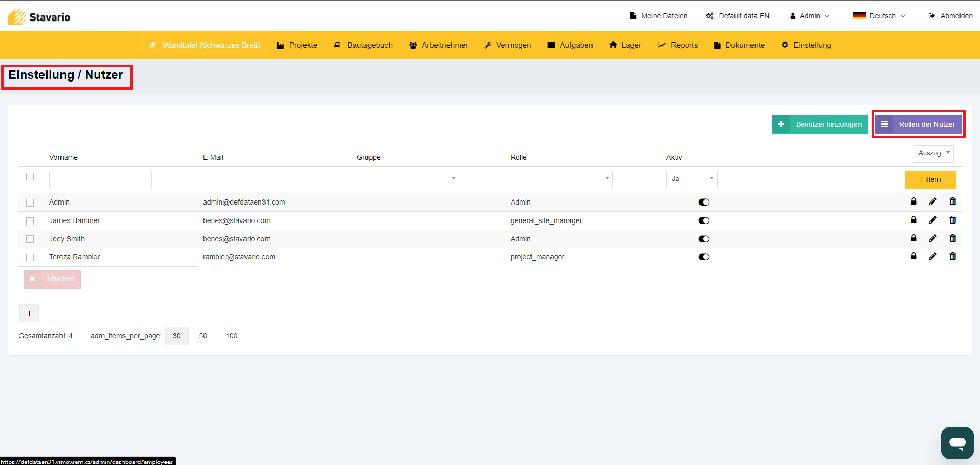
Task: Click the gear icon beside Einstellung
Action: (785, 45)
